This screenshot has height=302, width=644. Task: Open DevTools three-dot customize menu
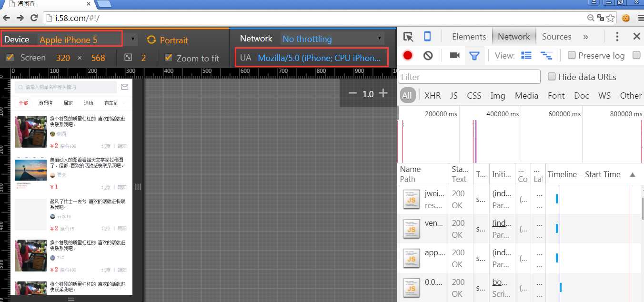pyautogui.click(x=617, y=37)
